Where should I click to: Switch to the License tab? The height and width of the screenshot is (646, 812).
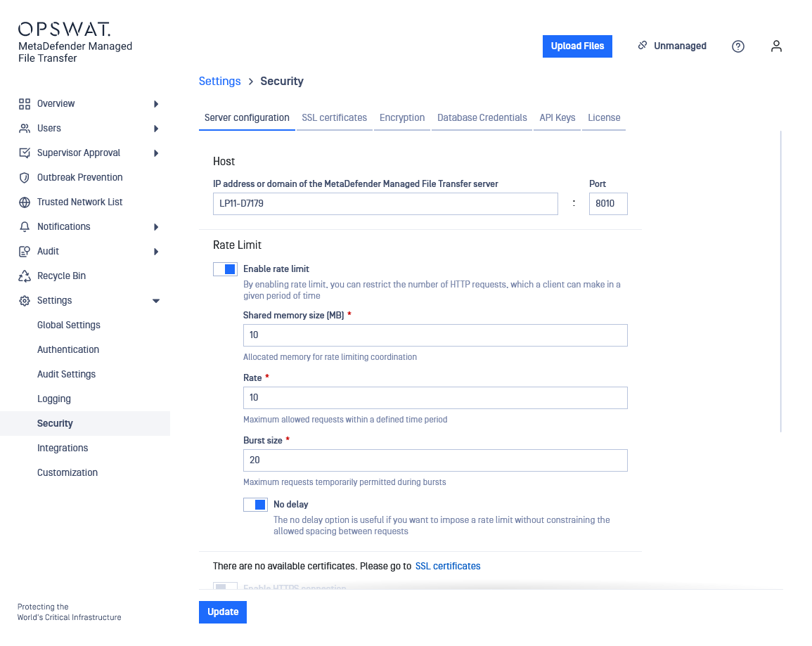coord(604,118)
